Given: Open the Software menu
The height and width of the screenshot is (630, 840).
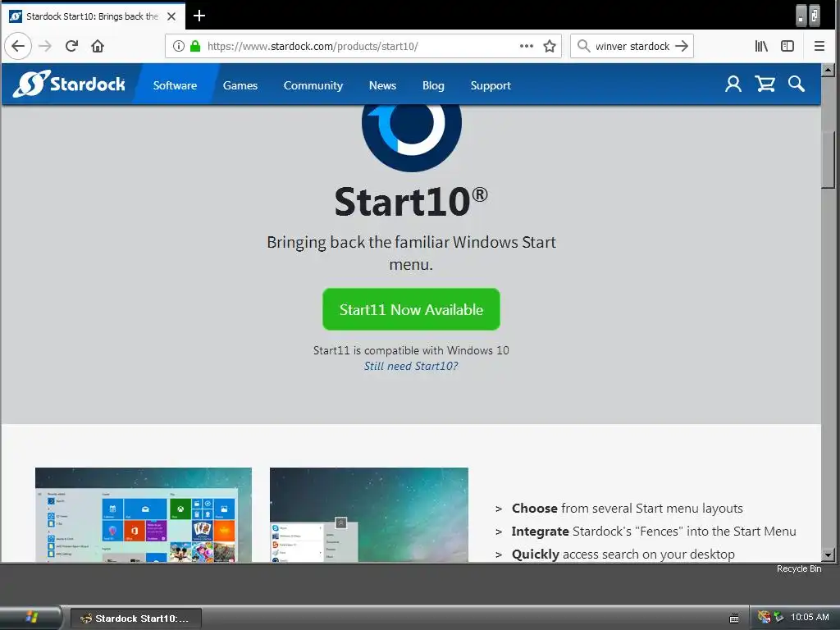Looking at the screenshot, I should click(x=175, y=85).
